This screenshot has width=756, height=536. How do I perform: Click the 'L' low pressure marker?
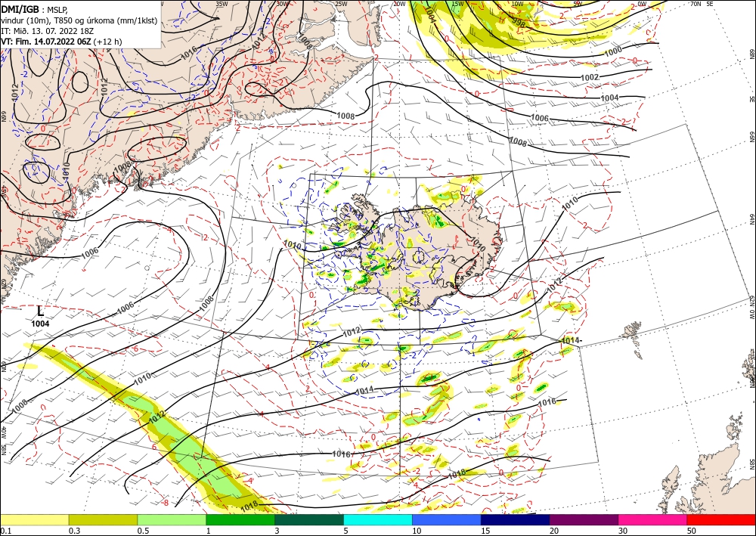(41, 311)
